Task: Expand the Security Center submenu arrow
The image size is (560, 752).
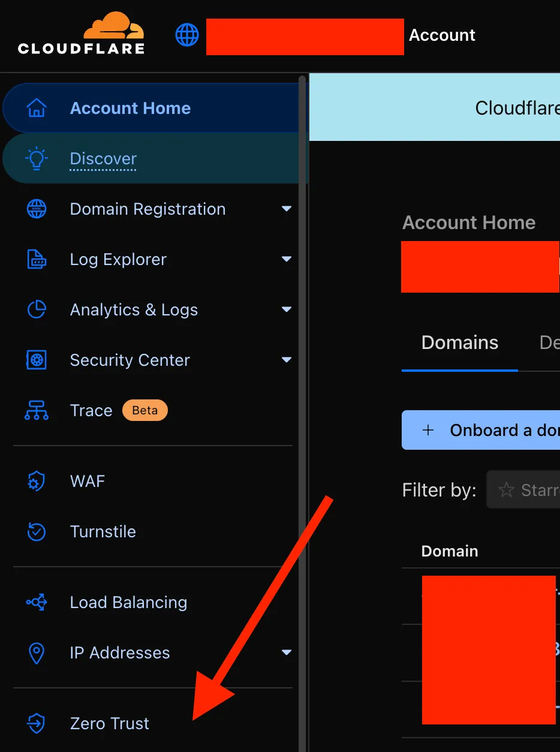Action: click(286, 360)
